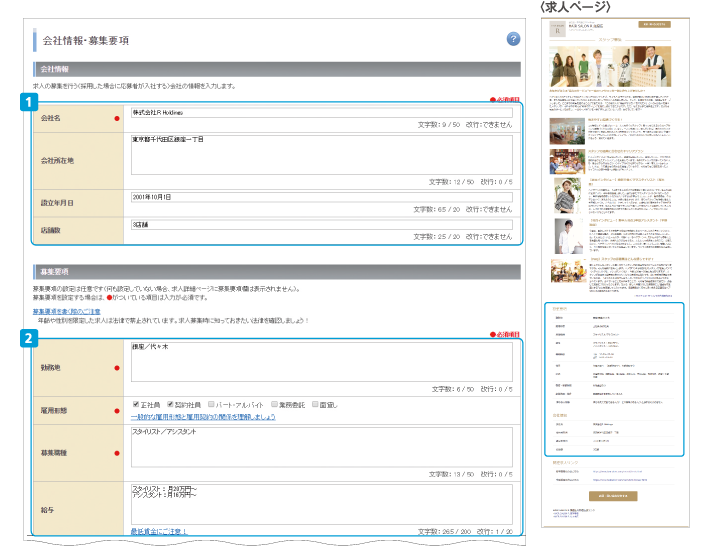Edit the 募集職種 text area

click(320, 446)
